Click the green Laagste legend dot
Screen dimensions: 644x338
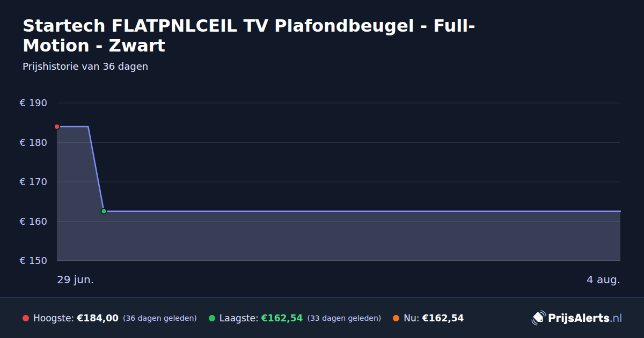pyautogui.click(x=212, y=318)
